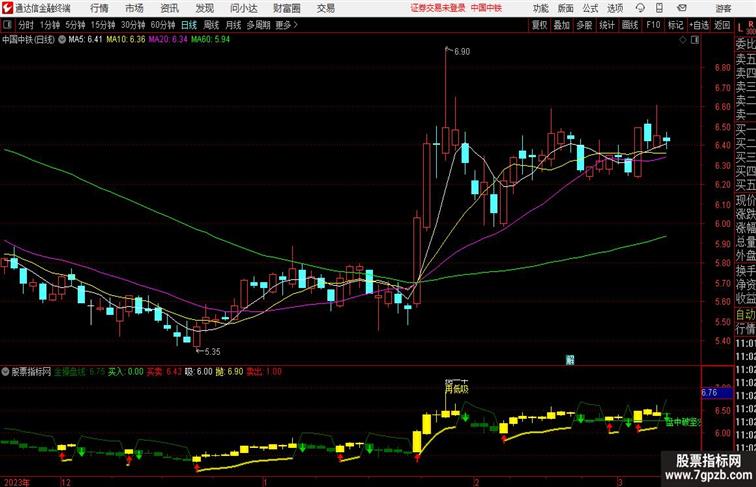Click the 再低吸 signal label
The height and width of the screenshot is (487, 756).
pos(457,389)
